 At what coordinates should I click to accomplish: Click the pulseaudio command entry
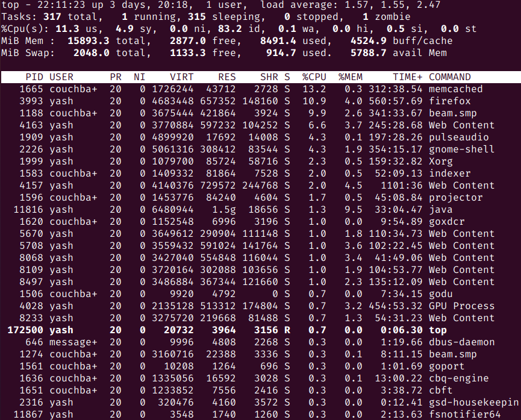(458, 137)
